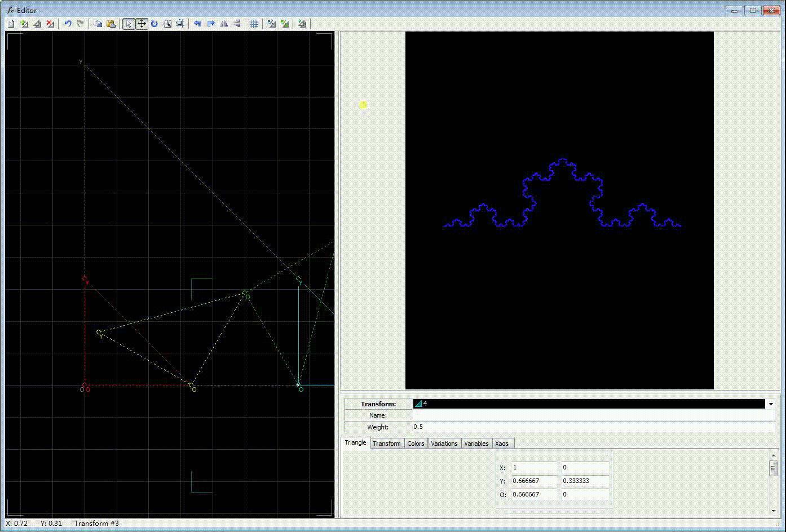Click the green Fx post-transform icon

click(285, 24)
